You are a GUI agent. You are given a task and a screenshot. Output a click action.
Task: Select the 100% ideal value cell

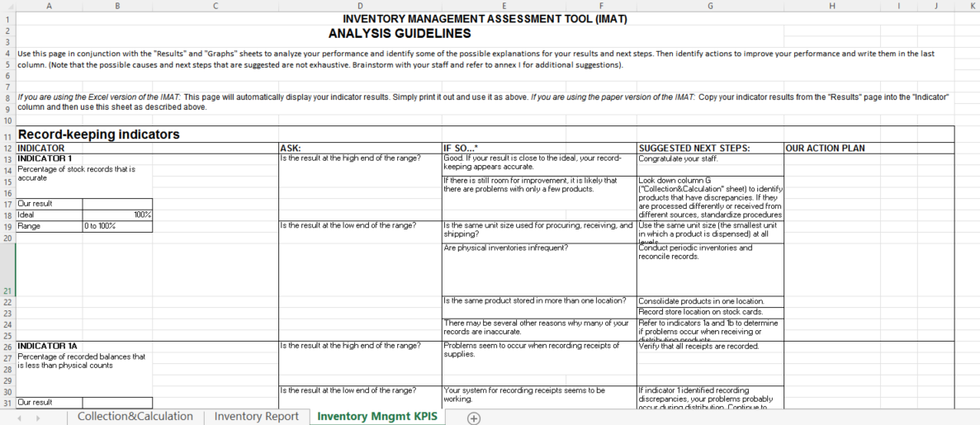[x=117, y=215]
